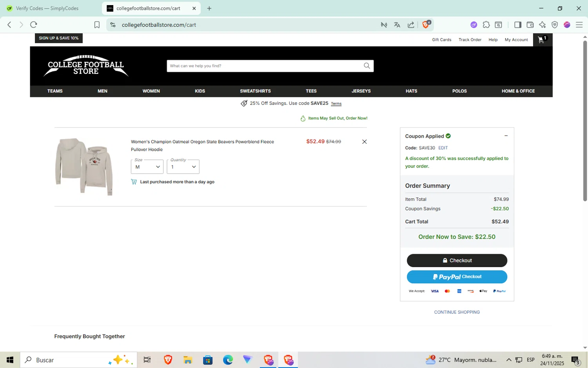
Task: Open the Brave Shields icon in address bar
Action: coord(426,24)
